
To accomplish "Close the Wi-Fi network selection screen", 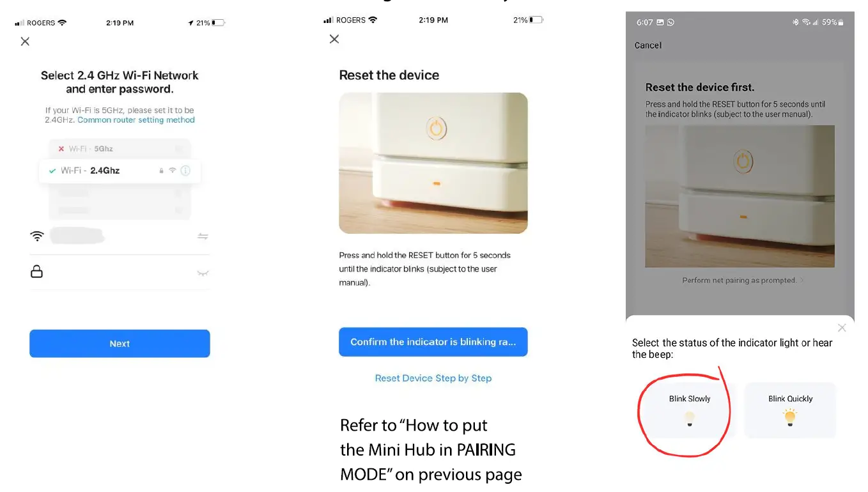I will (25, 42).
